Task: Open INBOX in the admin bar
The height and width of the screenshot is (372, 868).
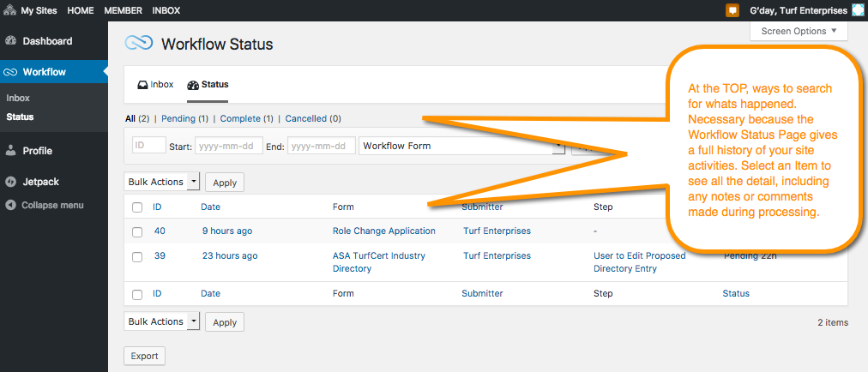Action: tap(166, 10)
